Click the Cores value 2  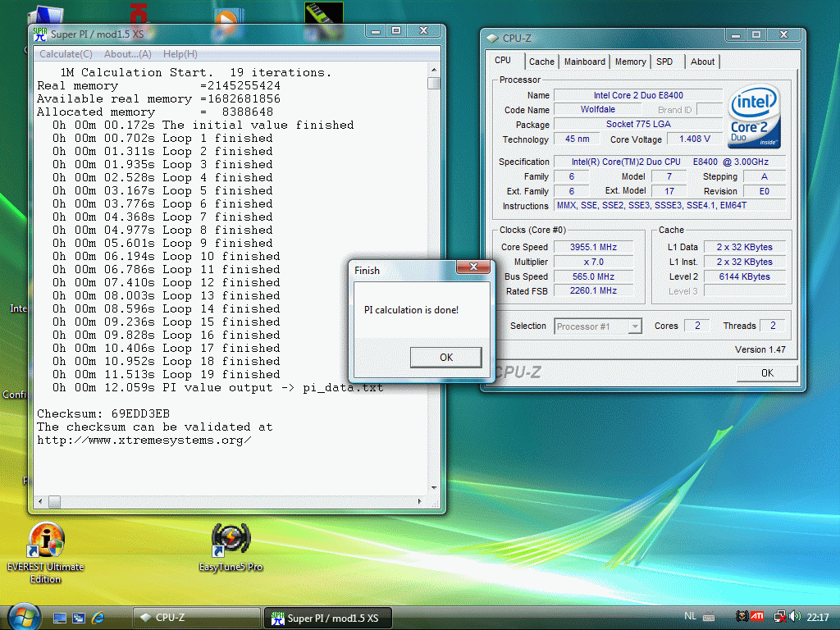pos(697,325)
